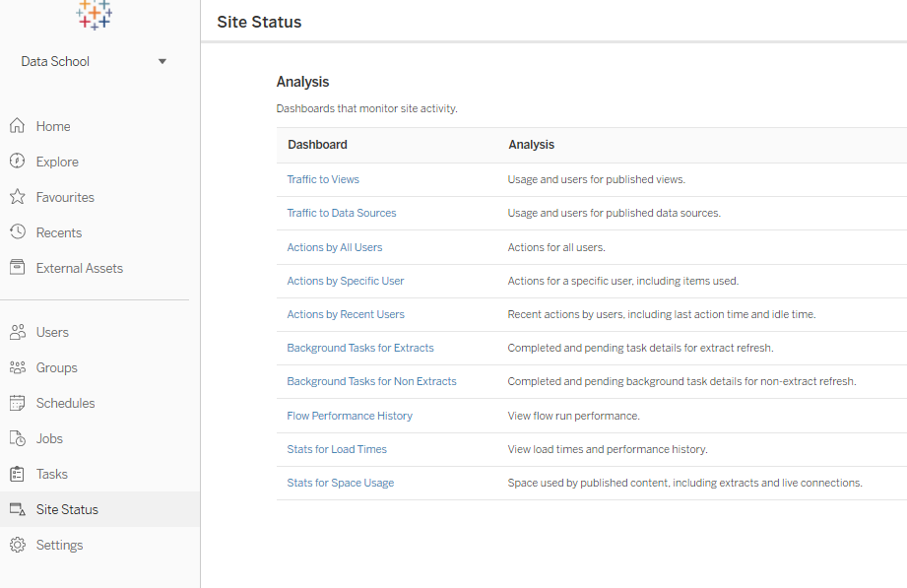Click the Settings gear icon
907x588 pixels.
(x=17, y=545)
